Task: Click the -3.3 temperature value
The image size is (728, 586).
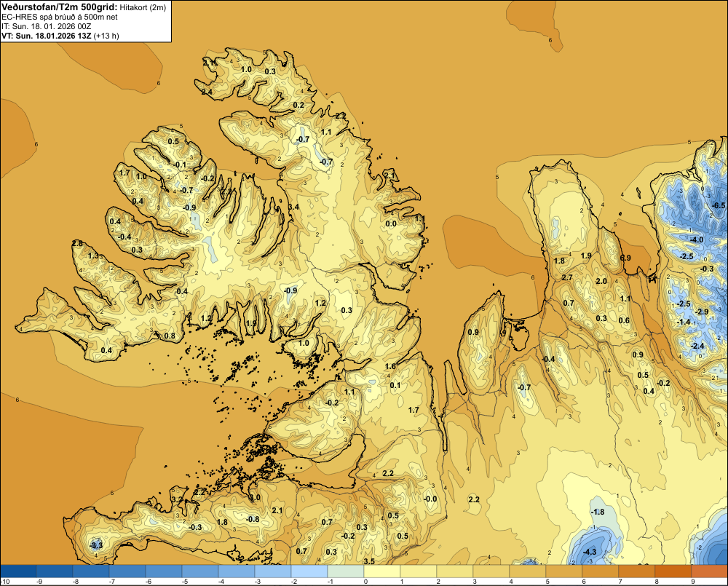Action: pyautogui.click(x=96, y=545)
